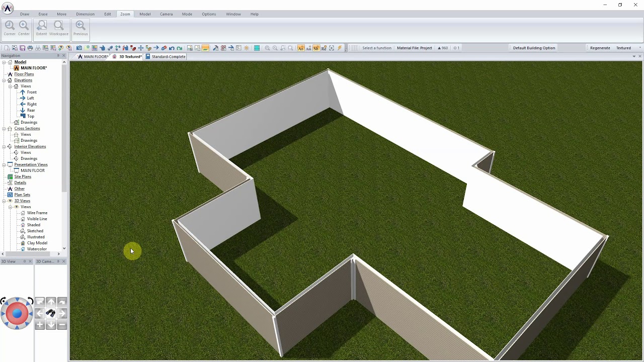
Task: Click the four-way move arrows icon
Action: pos(140,48)
